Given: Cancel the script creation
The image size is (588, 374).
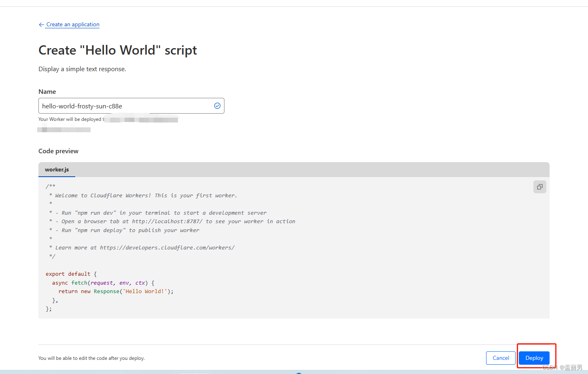Looking at the screenshot, I should [x=501, y=358].
